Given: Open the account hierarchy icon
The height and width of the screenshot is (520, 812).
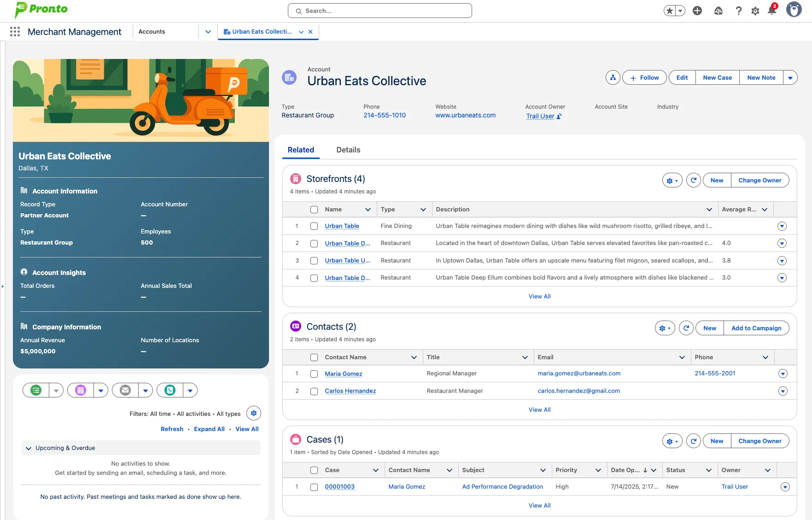Looking at the screenshot, I should tap(613, 78).
